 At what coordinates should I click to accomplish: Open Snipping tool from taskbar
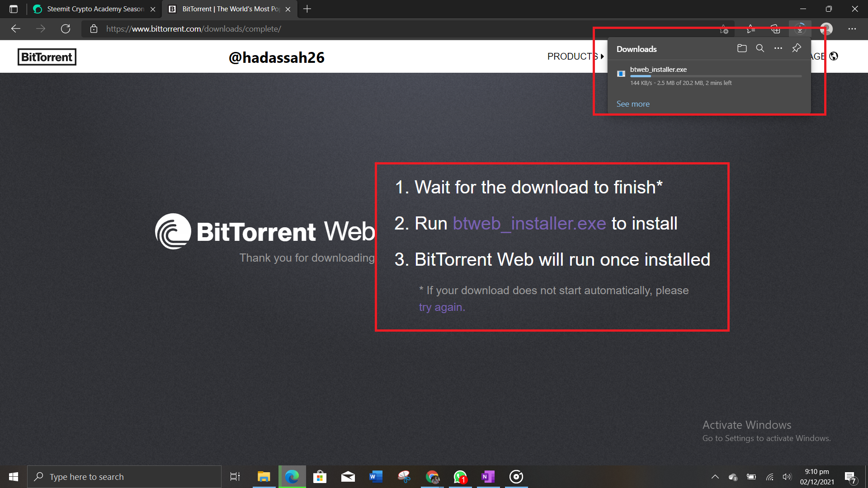[404, 477]
